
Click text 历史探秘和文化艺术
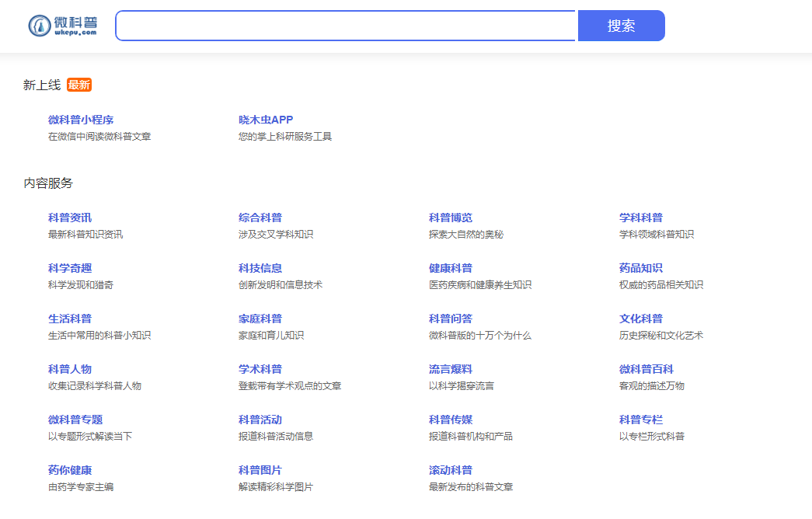point(660,336)
